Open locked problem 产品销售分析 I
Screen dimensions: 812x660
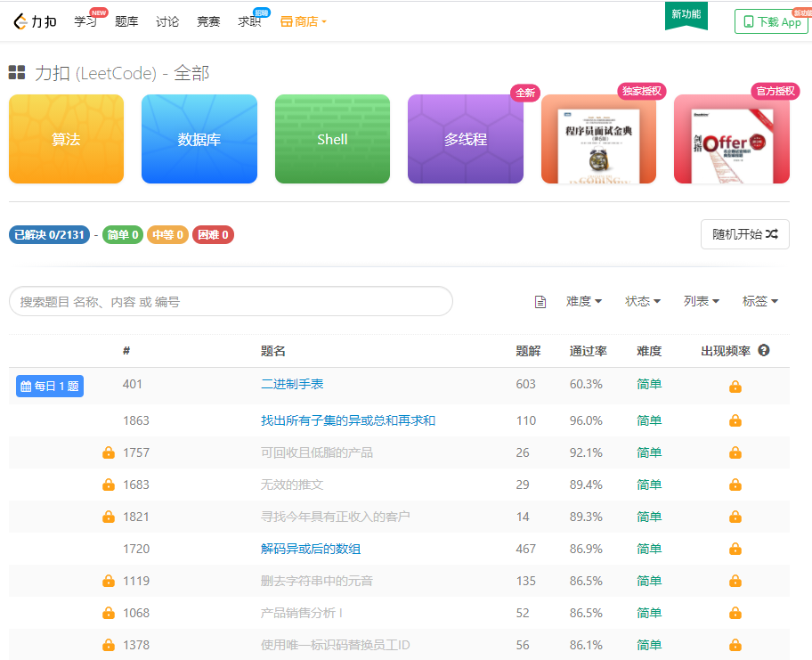click(302, 613)
